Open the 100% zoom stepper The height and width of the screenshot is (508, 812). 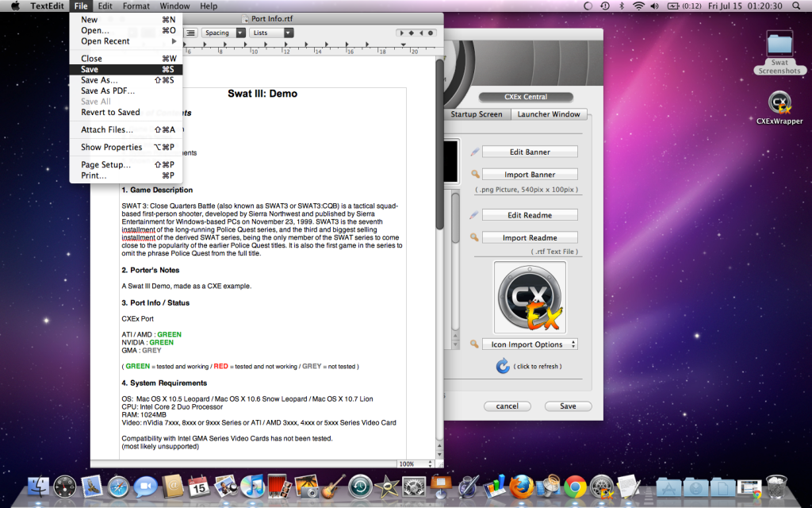coord(416,464)
